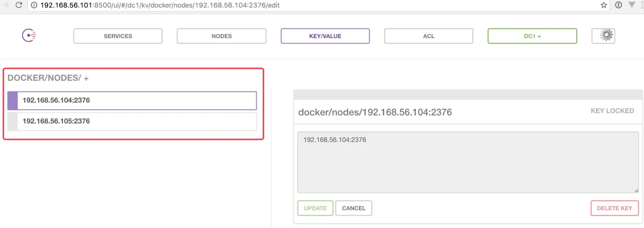
Task: Click the CANCEL button
Action: pos(354,208)
